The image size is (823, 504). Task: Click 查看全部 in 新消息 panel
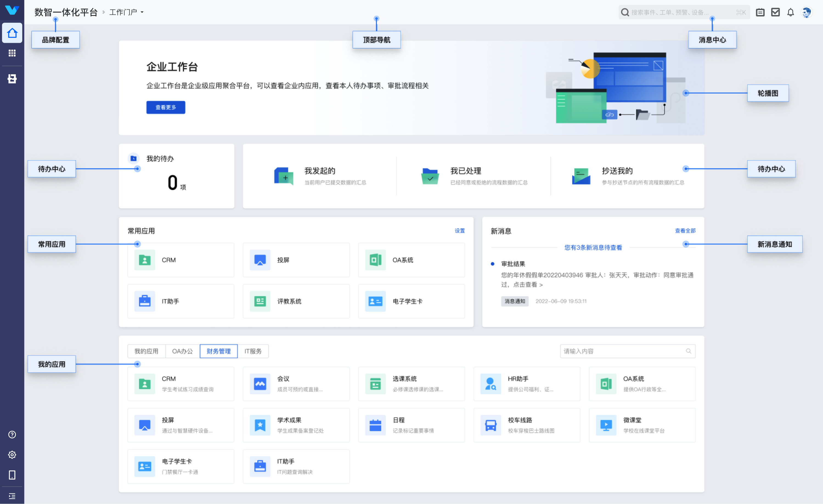point(685,231)
